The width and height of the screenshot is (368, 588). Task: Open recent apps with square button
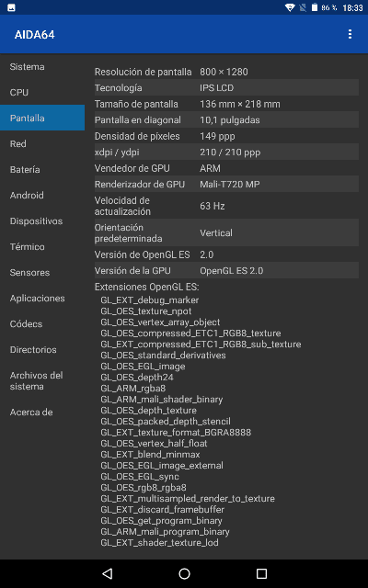[261, 573]
